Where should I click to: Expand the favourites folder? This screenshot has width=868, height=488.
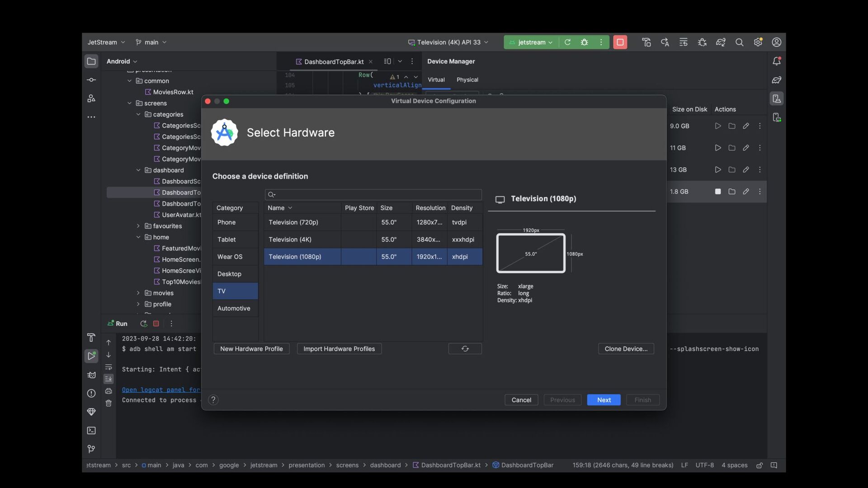tap(138, 226)
